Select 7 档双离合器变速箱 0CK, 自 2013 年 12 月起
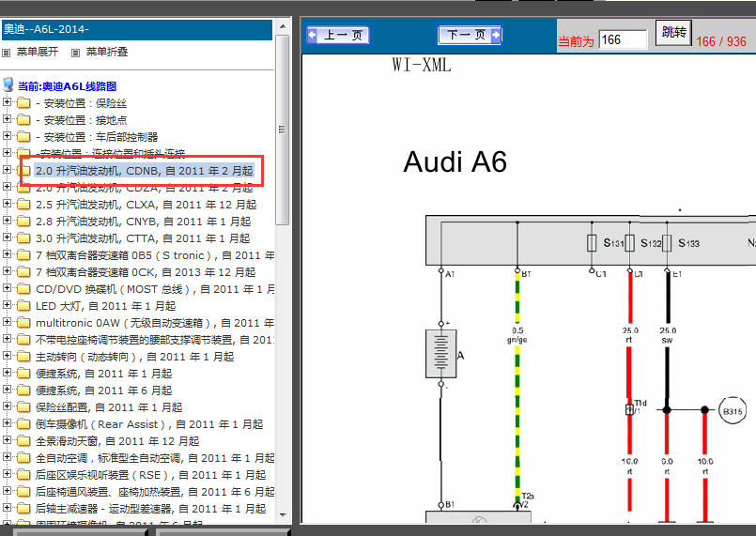This screenshot has width=756, height=536. coord(146,272)
